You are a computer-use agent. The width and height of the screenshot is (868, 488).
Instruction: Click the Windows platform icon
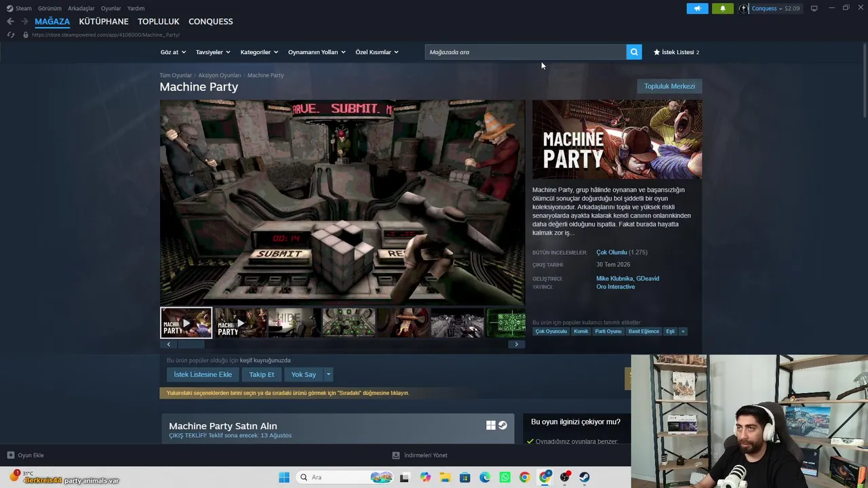491,425
